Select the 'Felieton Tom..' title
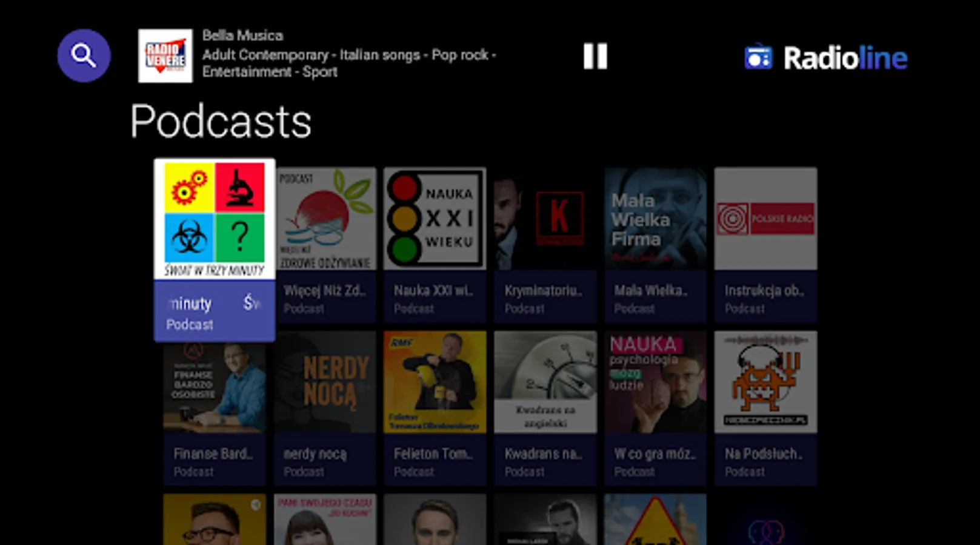 433,454
